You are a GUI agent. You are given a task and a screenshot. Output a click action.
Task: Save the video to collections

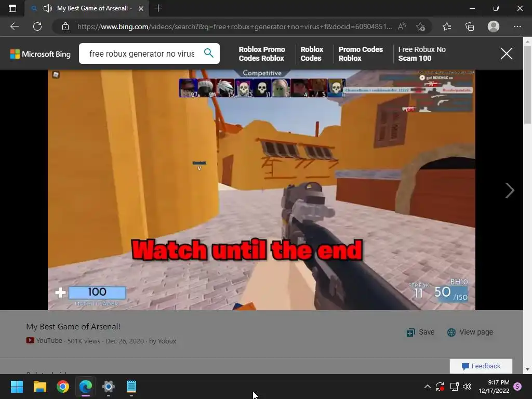(420, 332)
